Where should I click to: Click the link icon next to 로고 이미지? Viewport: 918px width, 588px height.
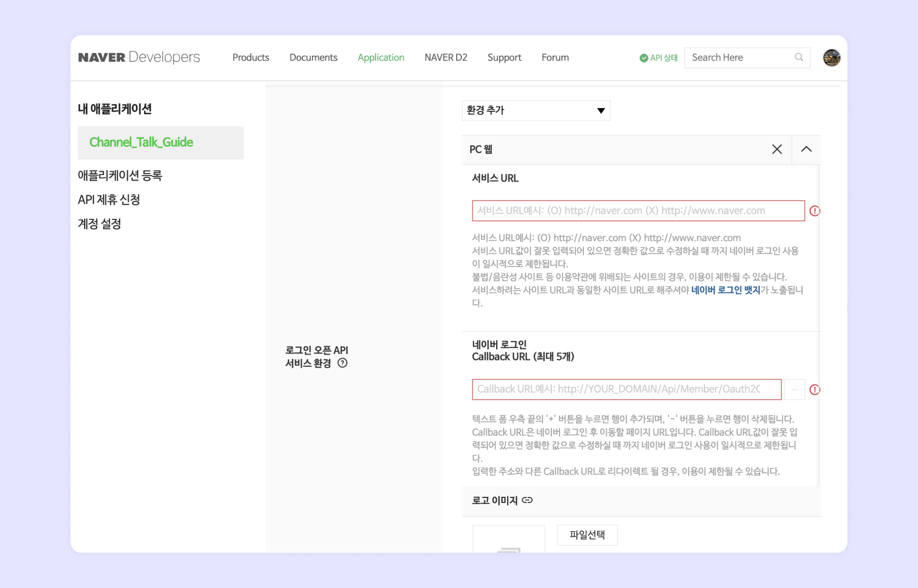click(527, 500)
